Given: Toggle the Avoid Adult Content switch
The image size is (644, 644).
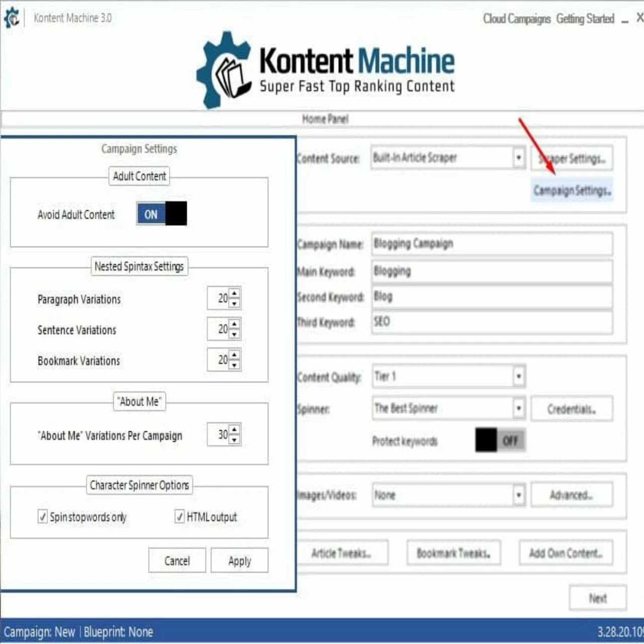Looking at the screenshot, I should pyautogui.click(x=162, y=214).
